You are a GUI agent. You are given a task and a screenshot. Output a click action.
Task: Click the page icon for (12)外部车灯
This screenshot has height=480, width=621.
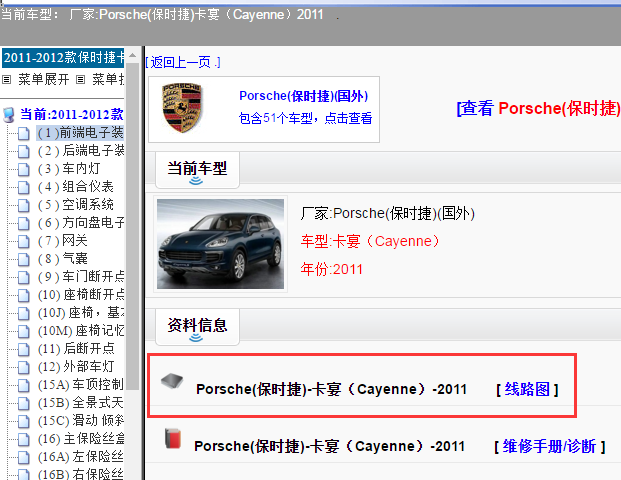click(24, 367)
